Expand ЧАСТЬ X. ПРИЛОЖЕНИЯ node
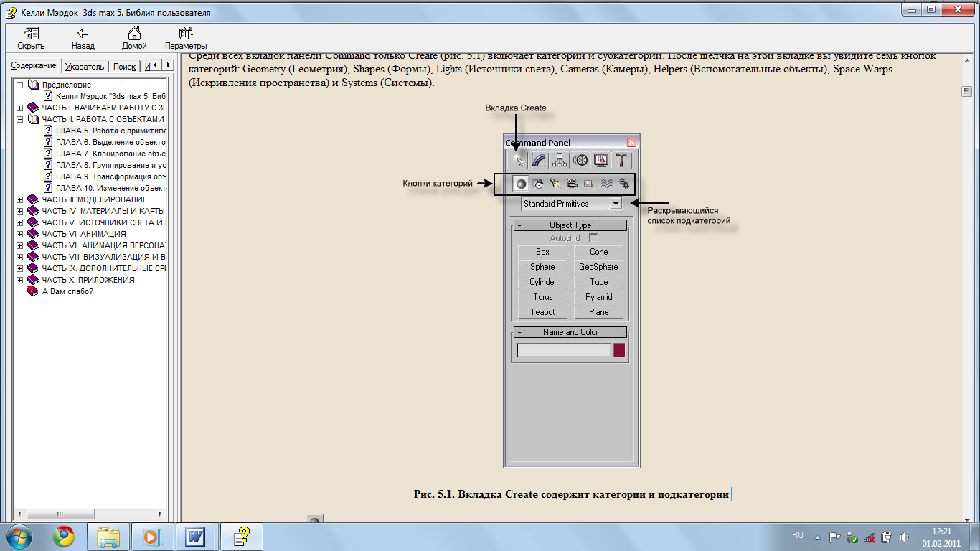This screenshot has width=980, height=551. (x=19, y=280)
